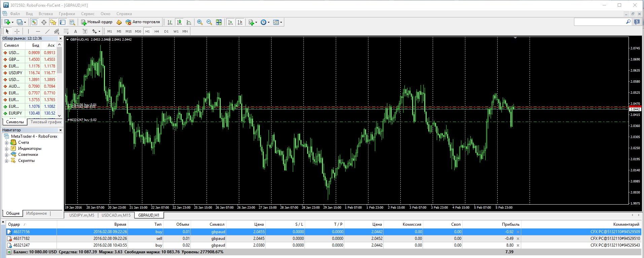Select the draw trendline tool
The height and width of the screenshot is (258, 644).
tap(47, 31)
